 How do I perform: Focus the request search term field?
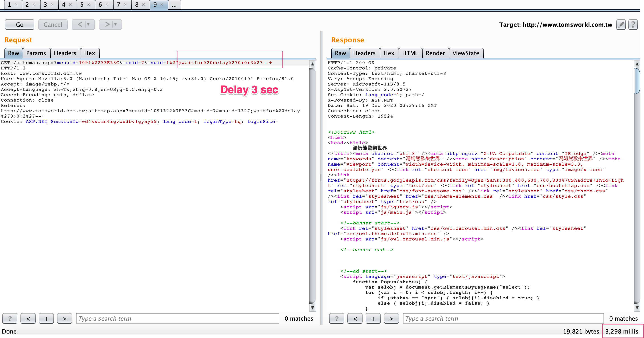pos(177,318)
